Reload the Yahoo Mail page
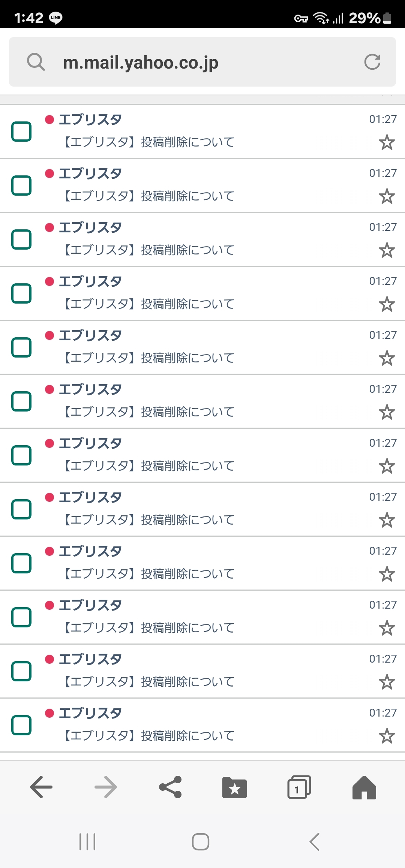The image size is (405, 868). (x=372, y=62)
